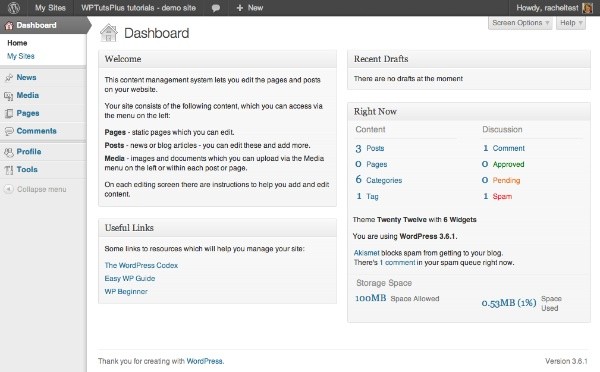Click the Dashboard home icon in sidebar
Image resolution: width=600 pixels, height=372 pixels.
[x=9, y=26]
